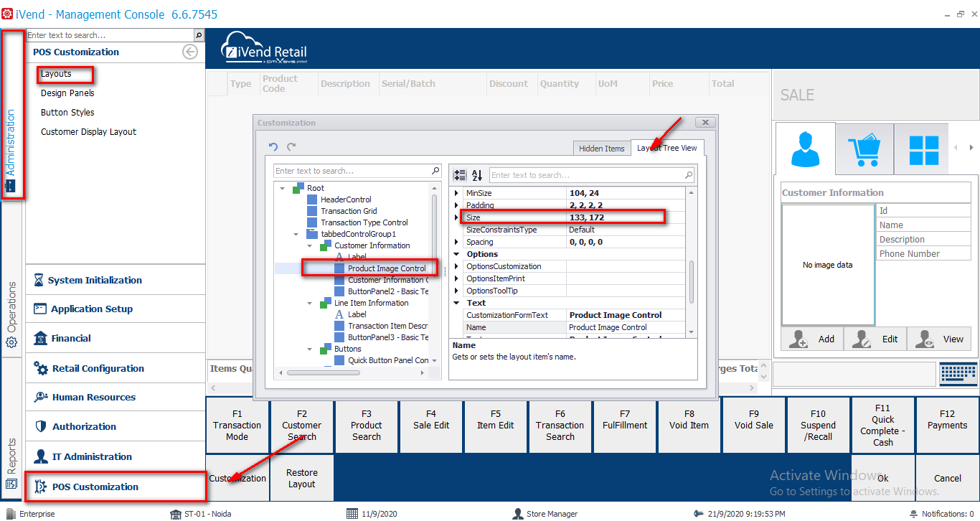Open the four-squares grid tab

[924, 149]
